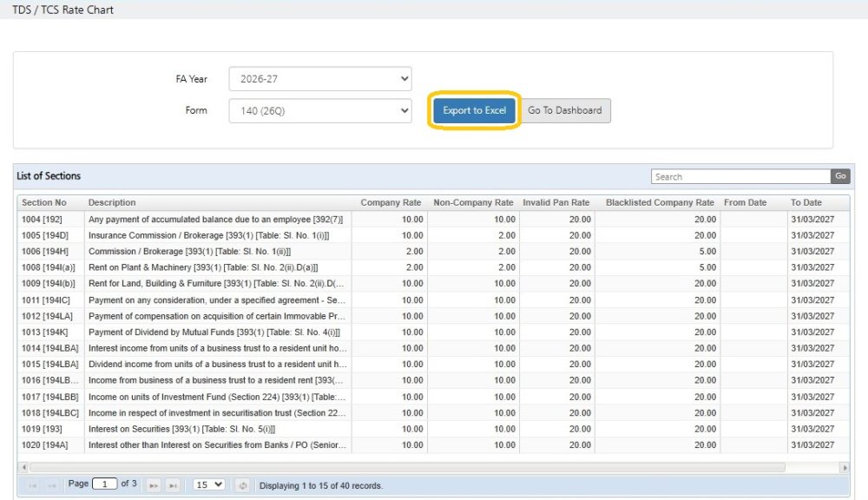Sort by Section No column header
The width and height of the screenshot is (868, 500).
(x=43, y=202)
